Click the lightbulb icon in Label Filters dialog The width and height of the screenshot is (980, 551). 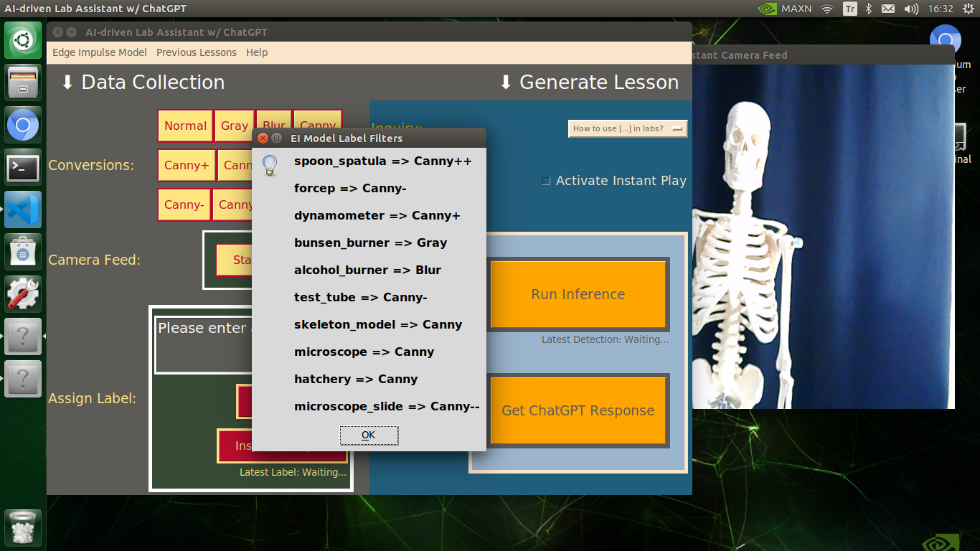270,165
